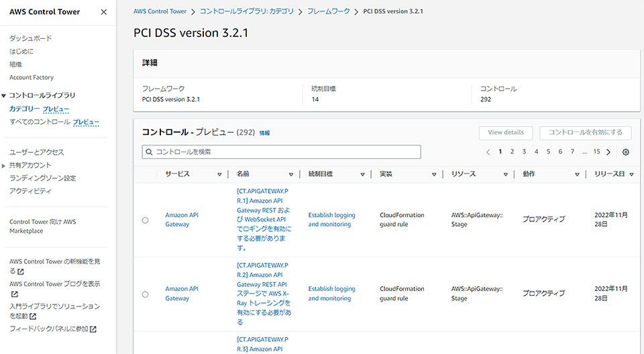Go to next page of controls
This screenshot has height=354, width=644.
[608, 152]
